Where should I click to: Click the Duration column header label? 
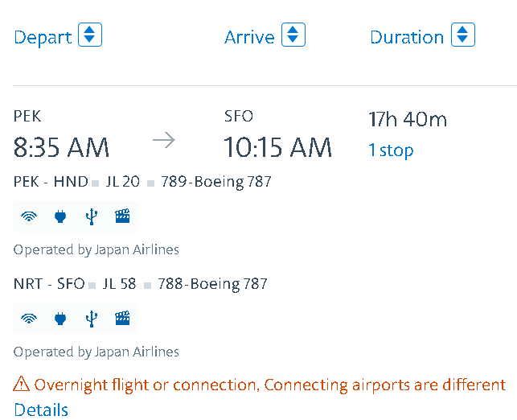[x=407, y=37]
